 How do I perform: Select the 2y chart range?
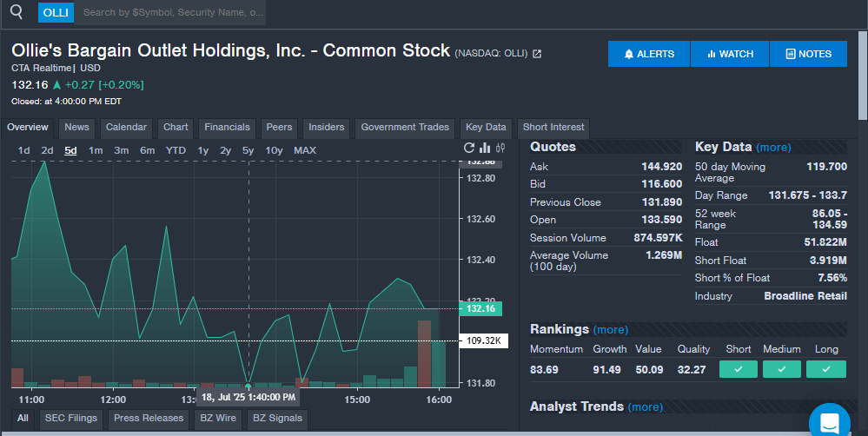(x=225, y=150)
